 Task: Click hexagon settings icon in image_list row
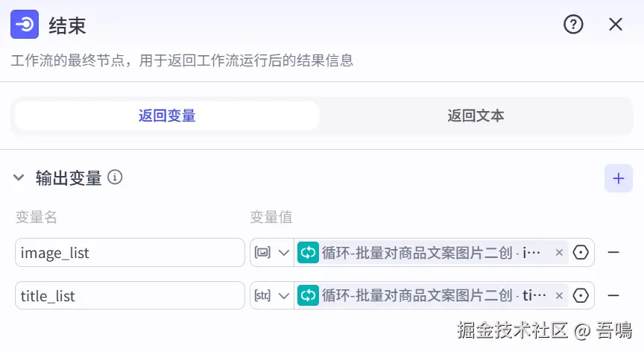coord(581,253)
